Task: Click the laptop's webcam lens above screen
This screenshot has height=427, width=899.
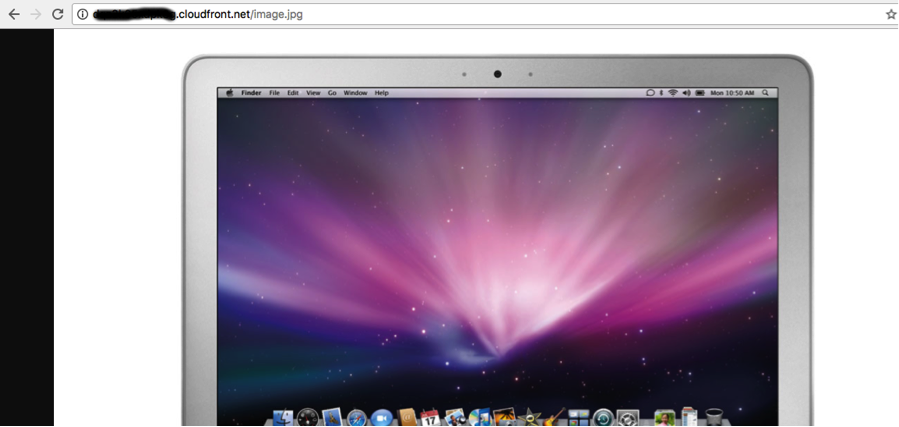Action: point(497,74)
